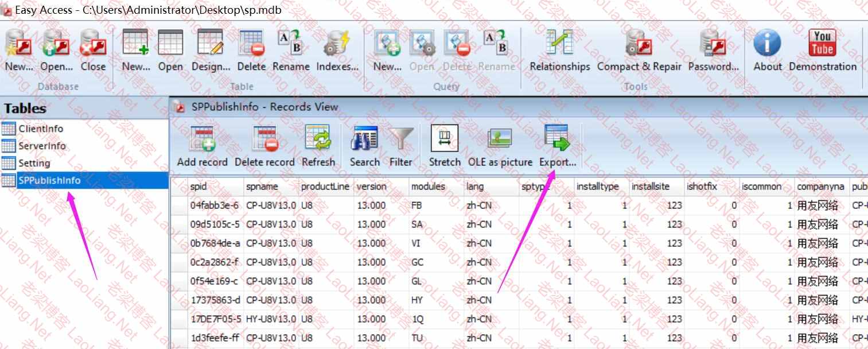
Task: Select the ServerInfo table
Action: coord(42,146)
